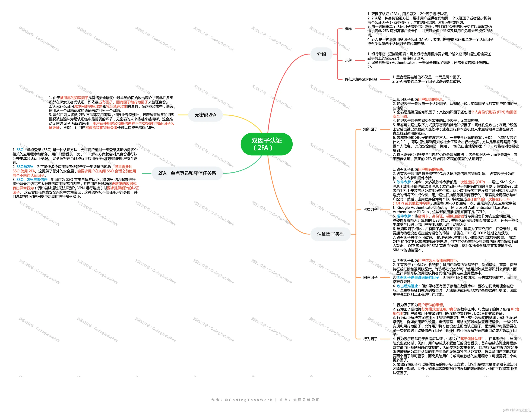Select the 占有因子 sub-node
The height and width of the screenshot is (413, 532).
[x=370, y=210]
